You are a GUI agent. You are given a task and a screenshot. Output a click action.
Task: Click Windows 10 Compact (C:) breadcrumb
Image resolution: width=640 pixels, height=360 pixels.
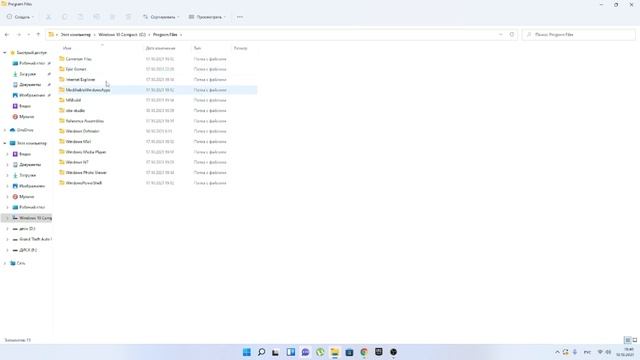(x=122, y=35)
